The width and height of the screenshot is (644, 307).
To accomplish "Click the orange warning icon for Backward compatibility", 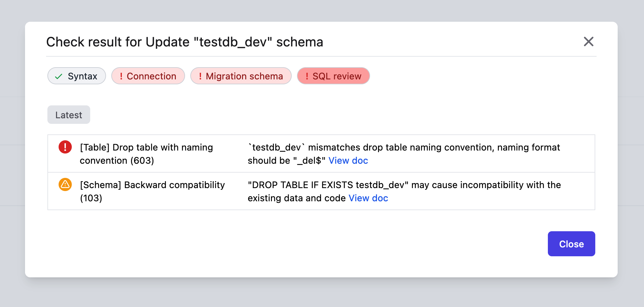I will pos(65,184).
